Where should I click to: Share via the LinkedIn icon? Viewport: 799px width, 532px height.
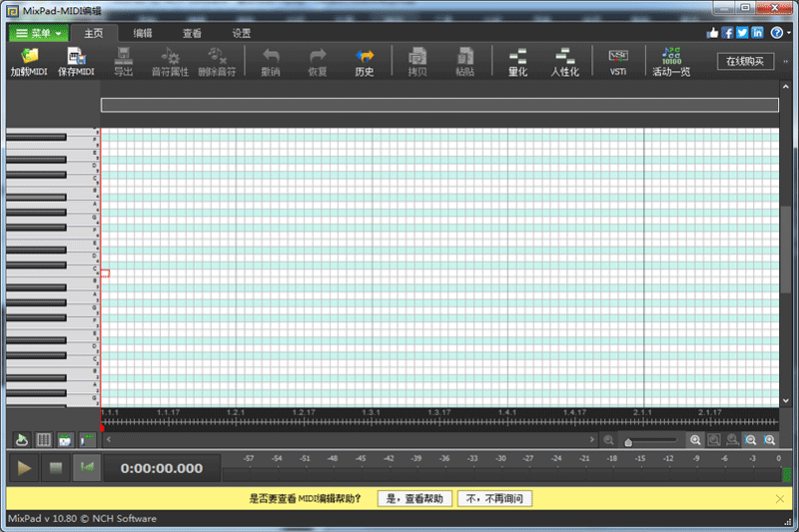pyautogui.click(x=757, y=33)
